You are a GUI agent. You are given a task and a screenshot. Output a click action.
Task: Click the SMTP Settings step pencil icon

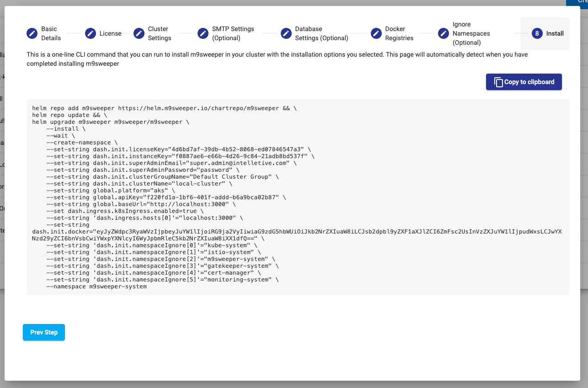tap(203, 33)
